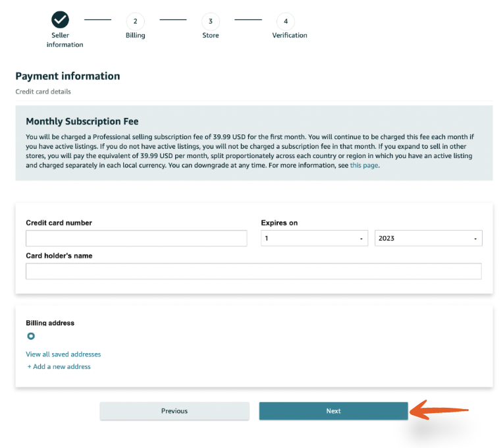Click the Billing address label
The height and width of the screenshot is (448, 503).
pyautogui.click(x=50, y=323)
